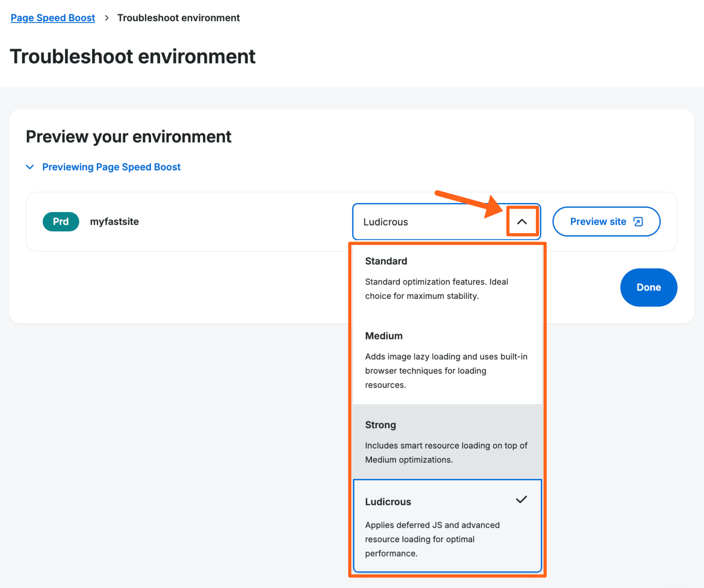Click the breadcrumb separator chevron
Image resolution: width=704 pixels, height=588 pixels.
pos(107,17)
